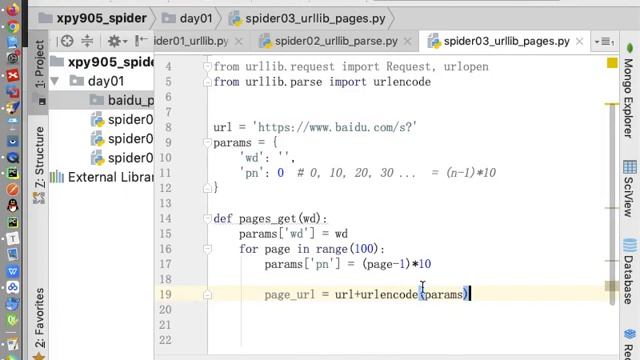
Task: Click the 'page_url' variable on line 19
Action: 290,295
